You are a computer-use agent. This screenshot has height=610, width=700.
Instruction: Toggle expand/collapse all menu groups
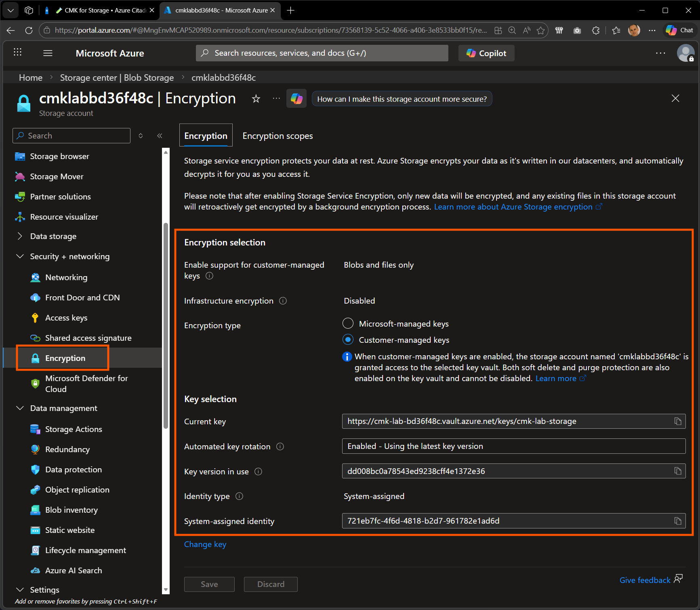pos(141,136)
